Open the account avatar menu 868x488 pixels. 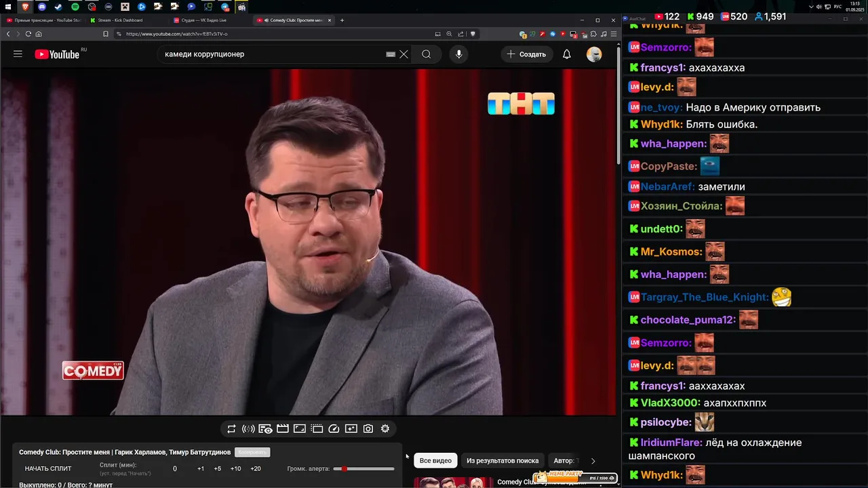point(594,54)
